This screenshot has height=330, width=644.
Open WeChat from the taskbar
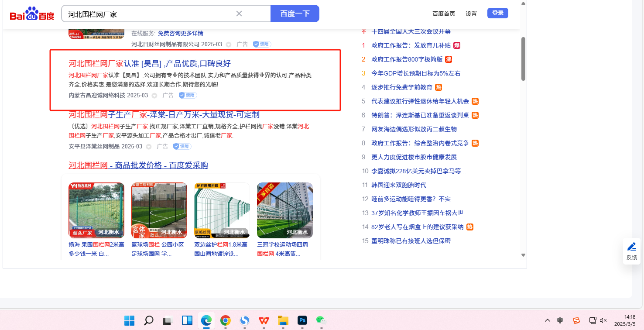[321, 320]
